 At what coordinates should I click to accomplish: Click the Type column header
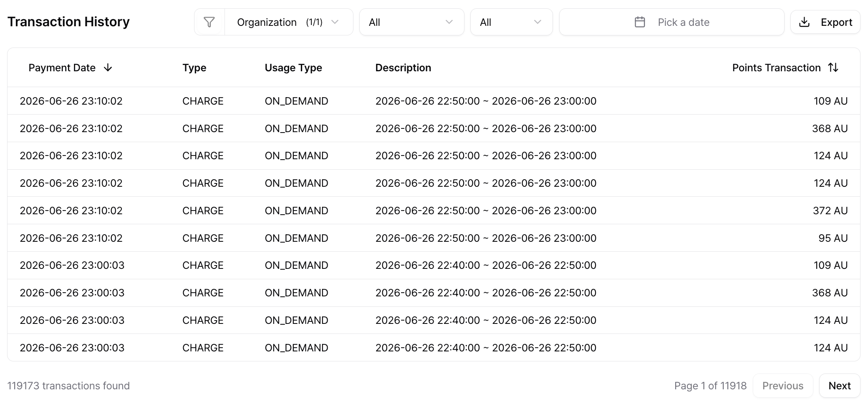tap(194, 68)
